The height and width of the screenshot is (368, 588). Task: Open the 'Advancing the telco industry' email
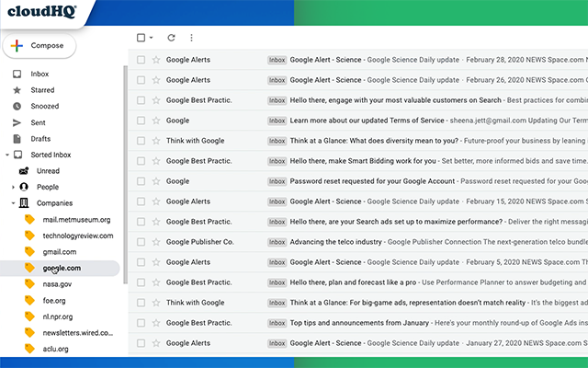(x=335, y=242)
